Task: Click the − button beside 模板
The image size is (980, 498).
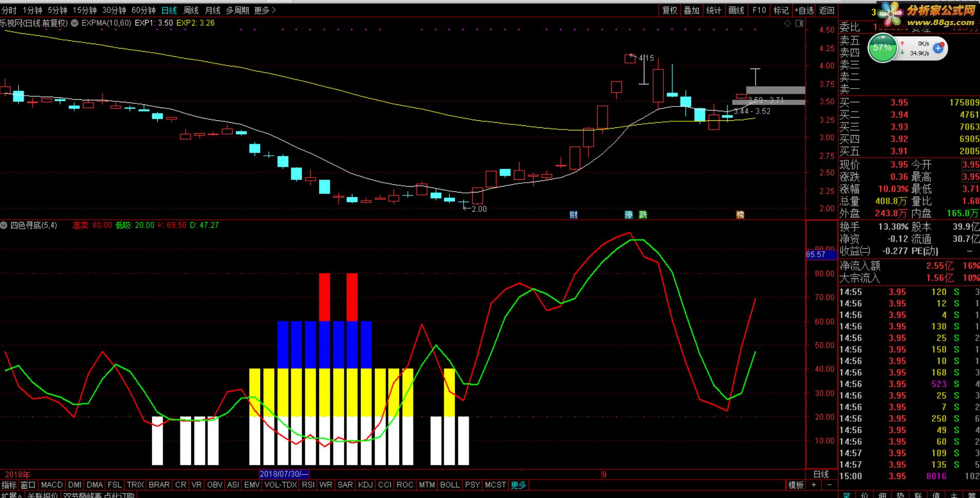Action: pos(829,485)
